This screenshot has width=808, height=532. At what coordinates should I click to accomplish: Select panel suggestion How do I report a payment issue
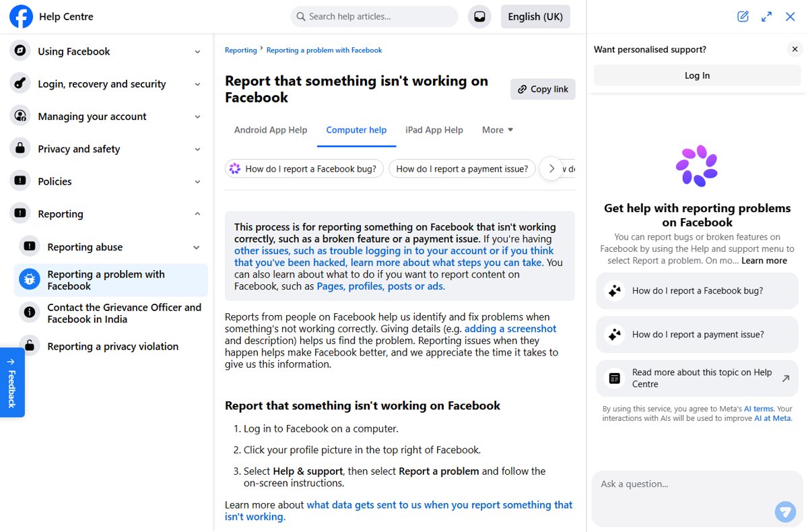(x=697, y=335)
